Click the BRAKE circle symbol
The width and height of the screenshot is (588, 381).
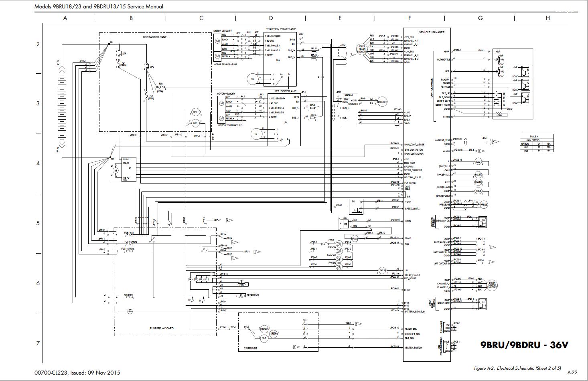point(355,238)
